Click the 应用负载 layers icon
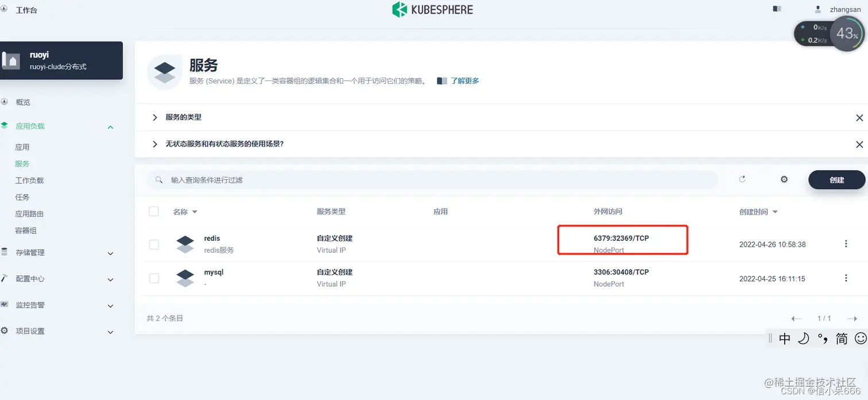The width and height of the screenshot is (868, 400). [5, 125]
